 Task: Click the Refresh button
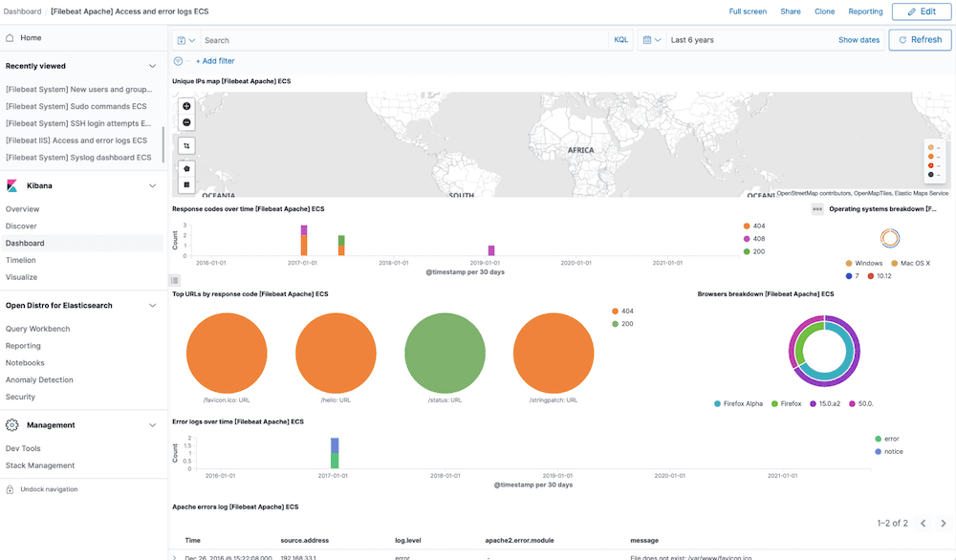(919, 39)
